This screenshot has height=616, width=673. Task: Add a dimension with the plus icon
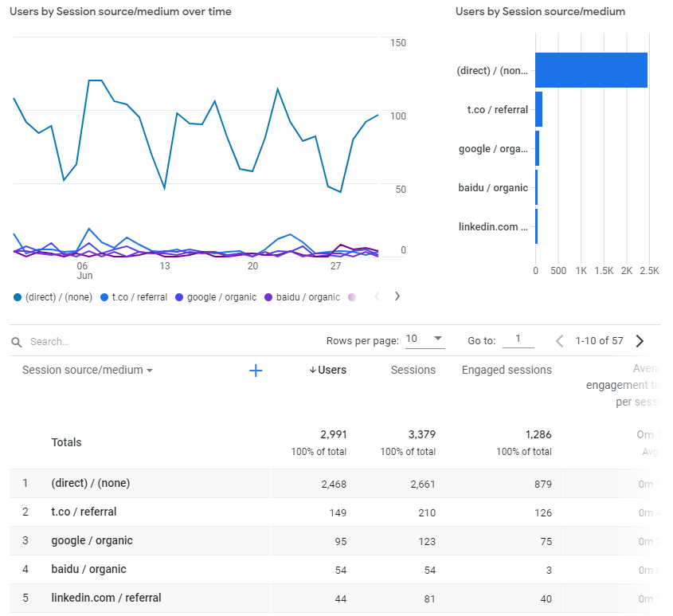pyautogui.click(x=256, y=371)
